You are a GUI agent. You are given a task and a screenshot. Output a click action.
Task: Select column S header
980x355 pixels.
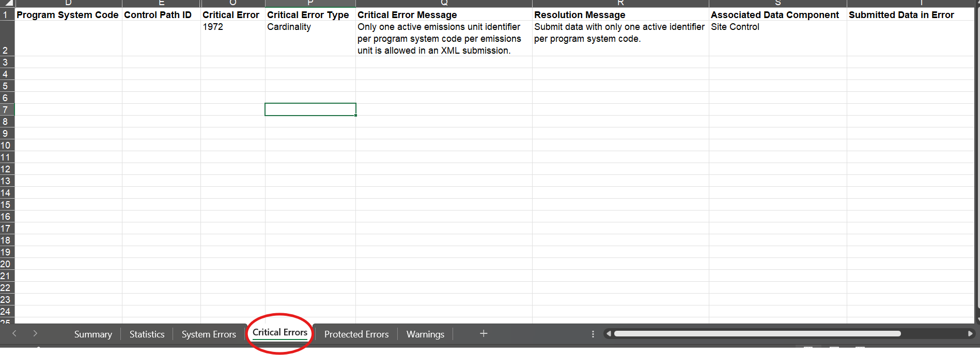coord(777,3)
